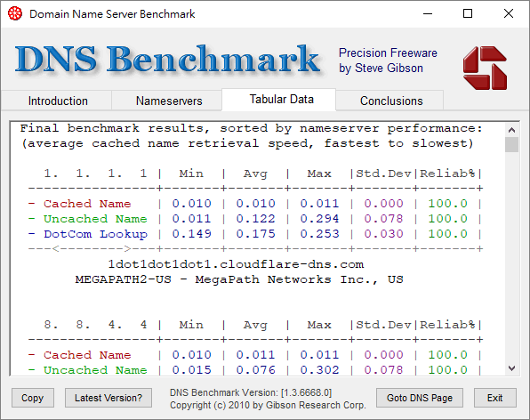Click the 0.015 uncached min value
The width and height of the screenshot is (530, 420).
pyautogui.click(x=192, y=370)
